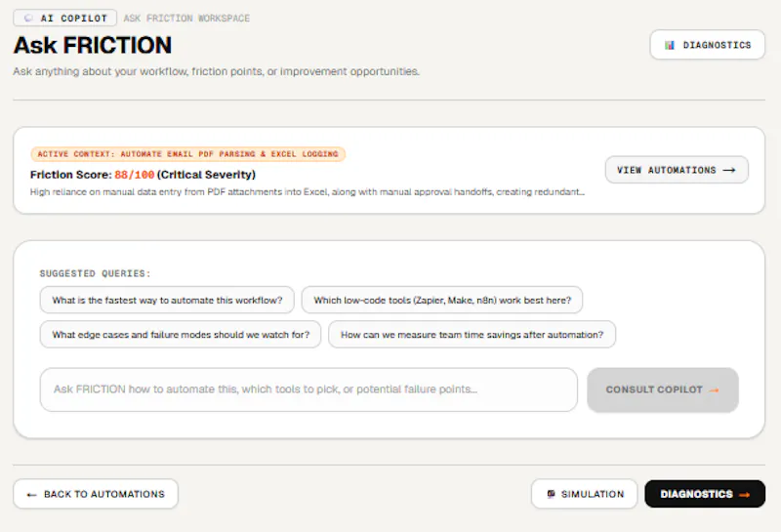Open Diagnostics from the top-right button
Screen dimensions: 781x532
pyautogui.click(x=707, y=45)
